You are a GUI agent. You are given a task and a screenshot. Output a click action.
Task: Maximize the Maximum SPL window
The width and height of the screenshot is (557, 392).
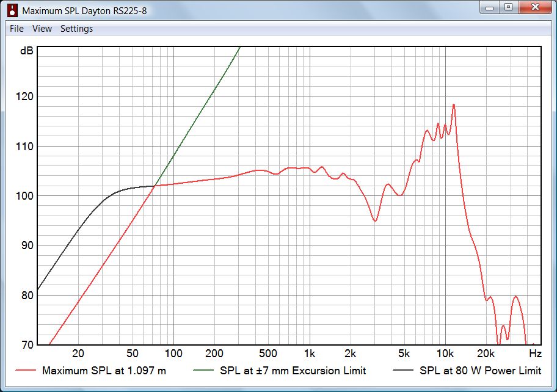tap(509, 7)
